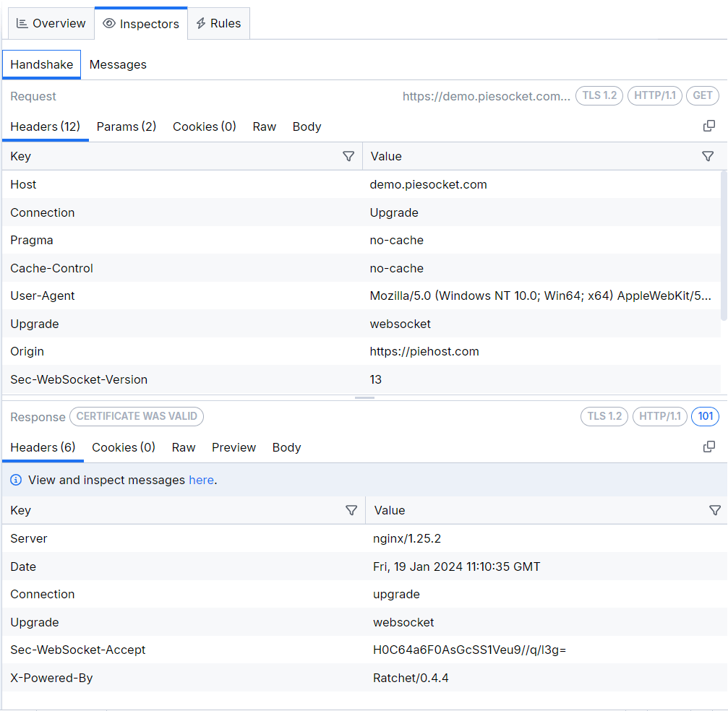Filter the response Key column

coord(352,510)
